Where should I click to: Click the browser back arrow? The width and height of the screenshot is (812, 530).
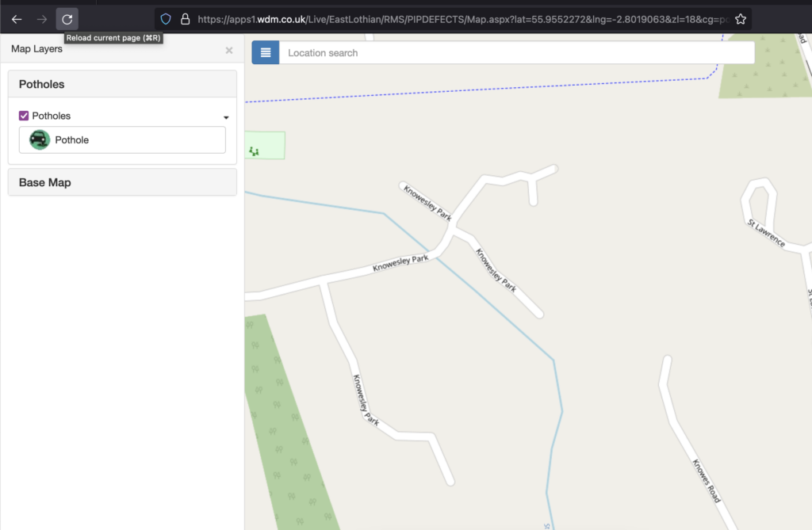(x=17, y=19)
